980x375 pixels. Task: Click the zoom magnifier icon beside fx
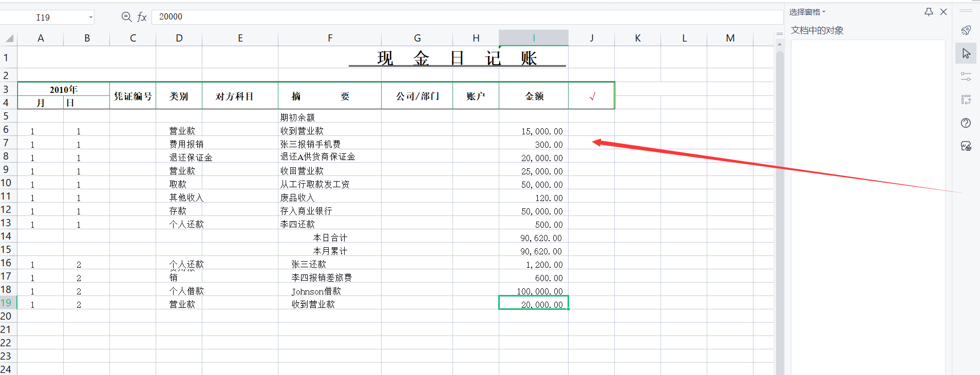click(126, 17)
